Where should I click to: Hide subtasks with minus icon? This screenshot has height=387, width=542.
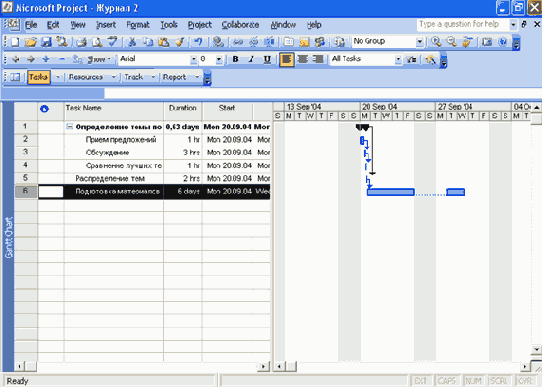pyautogui.click(x=62, y=59)
